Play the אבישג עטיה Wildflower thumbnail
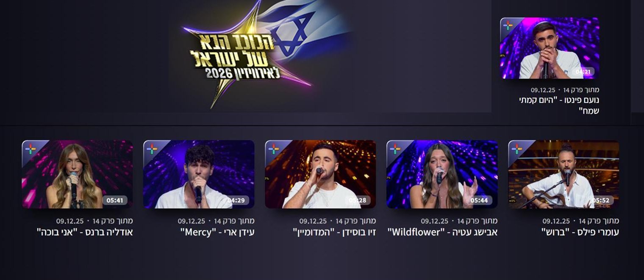This screenshot has height=280, width=644. tap(442, 174)
